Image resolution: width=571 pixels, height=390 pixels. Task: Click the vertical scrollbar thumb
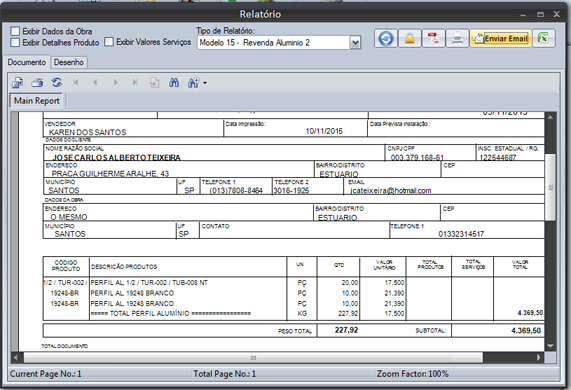click(550, 187)
